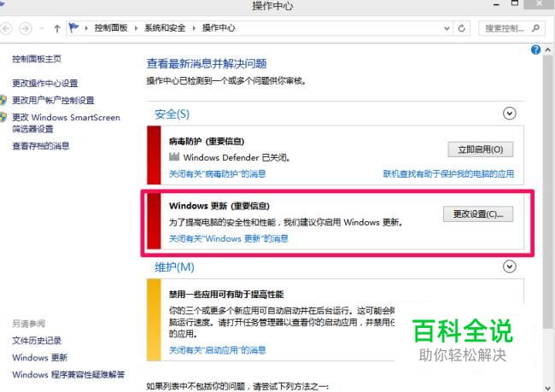Click 联机查找有助于保护我的电脑的应用 link
The image size is (555, 392).
pos(448,173)
